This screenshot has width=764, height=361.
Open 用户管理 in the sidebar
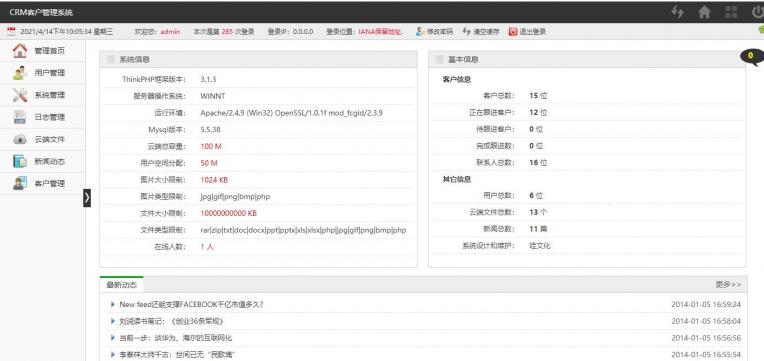point(42,73)
